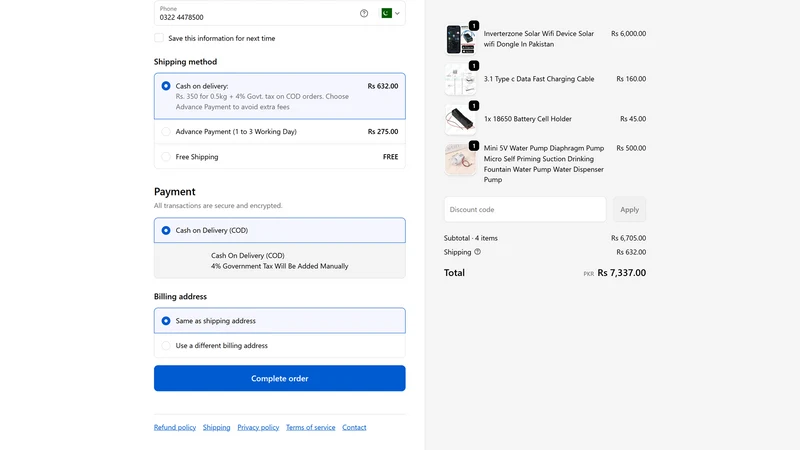
Task: Select Same as shipping address option
Action: [166, 321]
